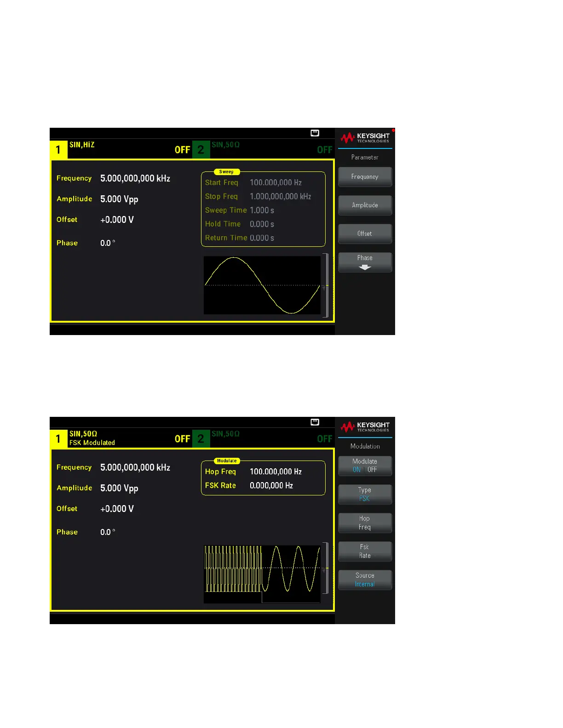Select Start Freq value 100.000,000 Hz

[x=276, y=183]
